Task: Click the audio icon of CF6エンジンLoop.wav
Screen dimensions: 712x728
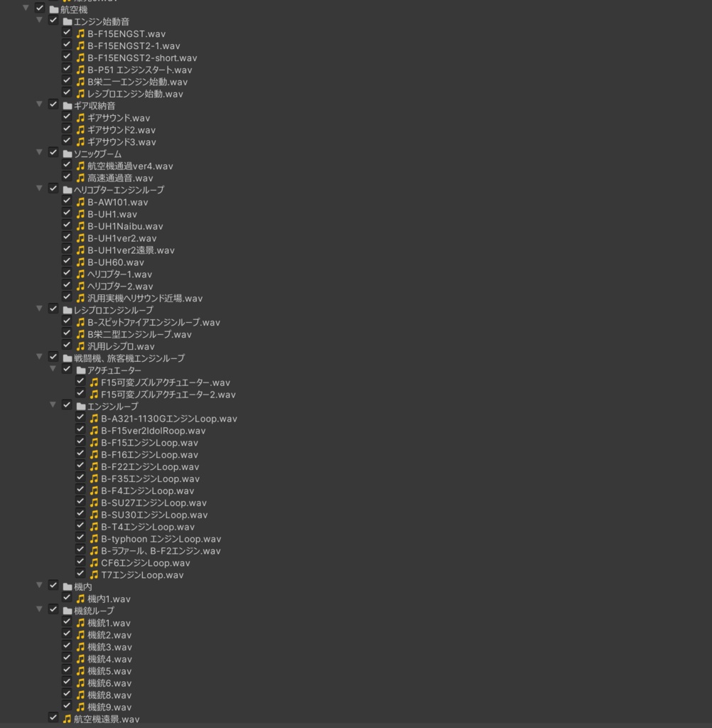Action: (x=95, y=563)
